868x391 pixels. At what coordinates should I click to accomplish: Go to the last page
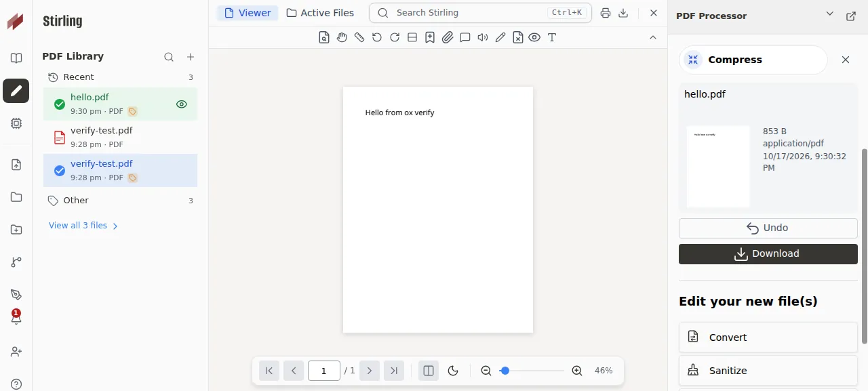click(394, 371)
